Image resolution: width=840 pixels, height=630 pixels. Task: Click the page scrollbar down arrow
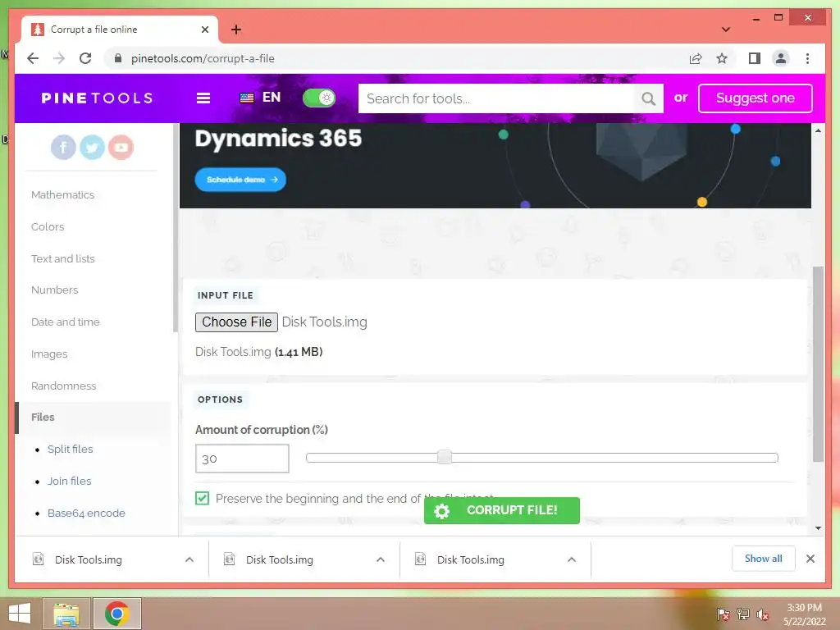tap(818, 528)
